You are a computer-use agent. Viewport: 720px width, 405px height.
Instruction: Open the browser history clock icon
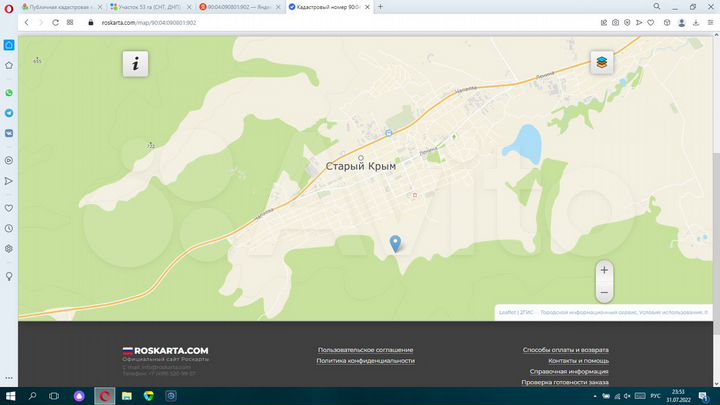click(x=9, y=228)
